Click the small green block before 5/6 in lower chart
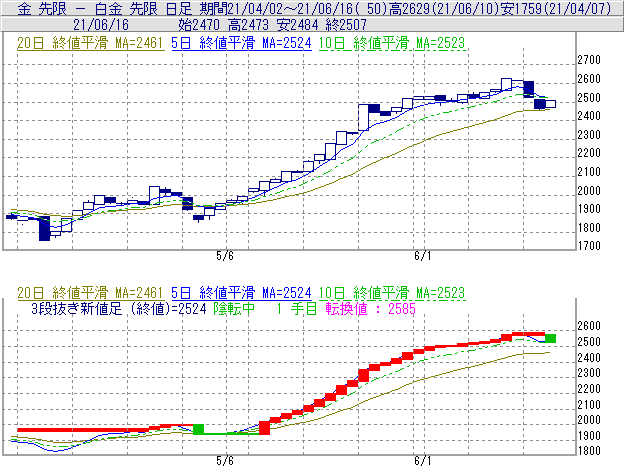This screenshot has width=624, height=473. (199, 429)
